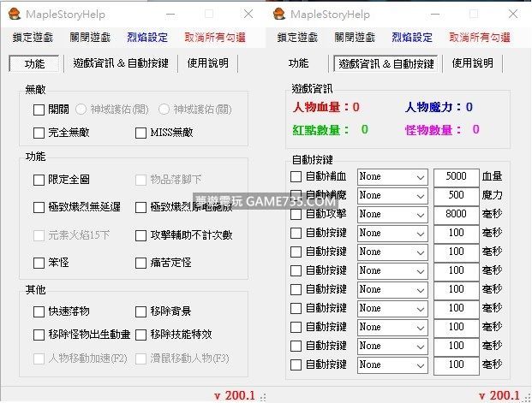Enable MISS無敵 option
This screenshot has height=403, width=532.
(140, 133)
